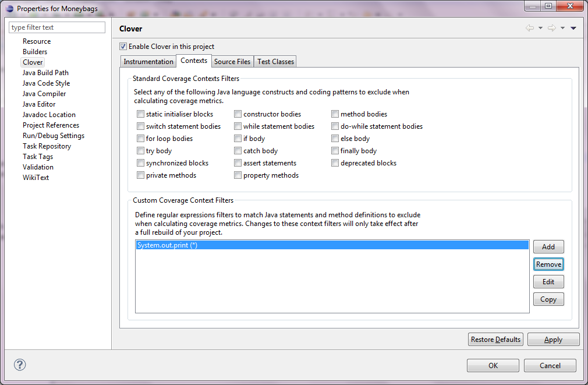Select the System.out.print filter entry

(168, 245)
